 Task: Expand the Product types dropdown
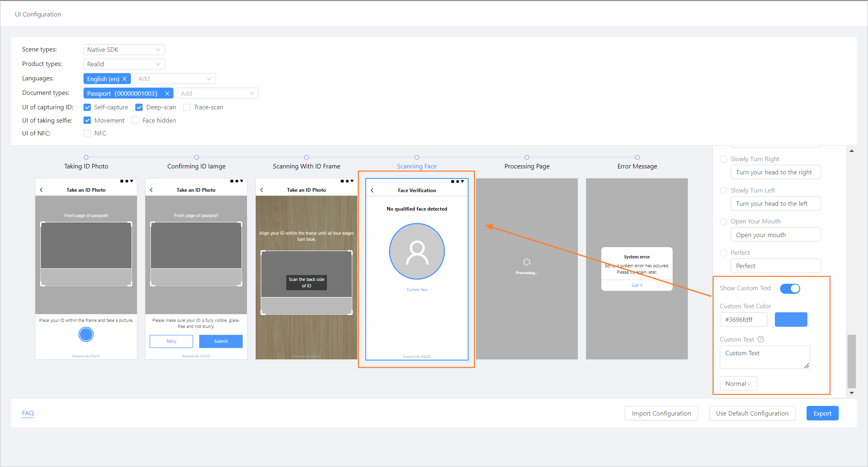(124, 64)
